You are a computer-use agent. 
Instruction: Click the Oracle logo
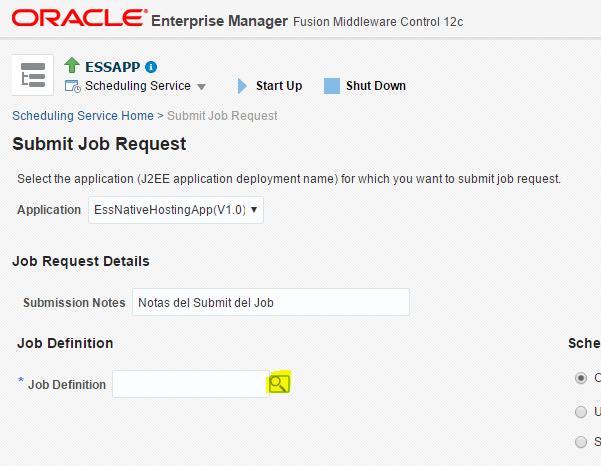pyautogui.click(x=77, y=19)
